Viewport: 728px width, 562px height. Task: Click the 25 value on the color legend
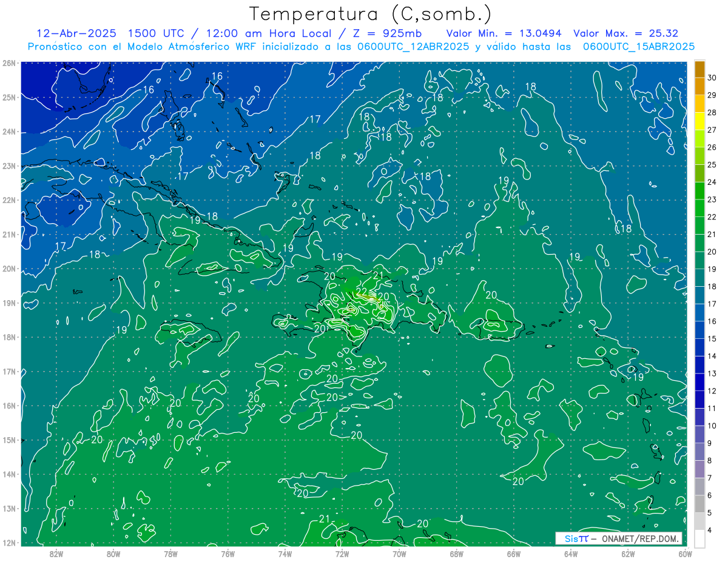click(712, 165)
